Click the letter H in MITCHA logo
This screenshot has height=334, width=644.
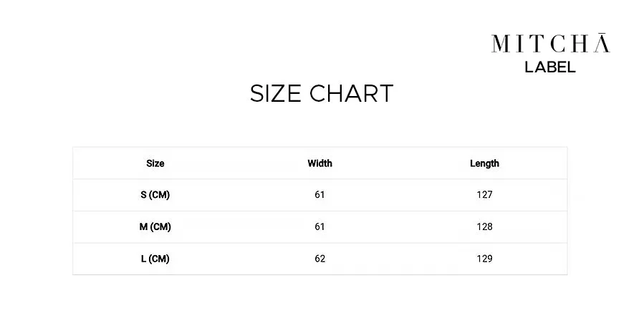[581, 44]
